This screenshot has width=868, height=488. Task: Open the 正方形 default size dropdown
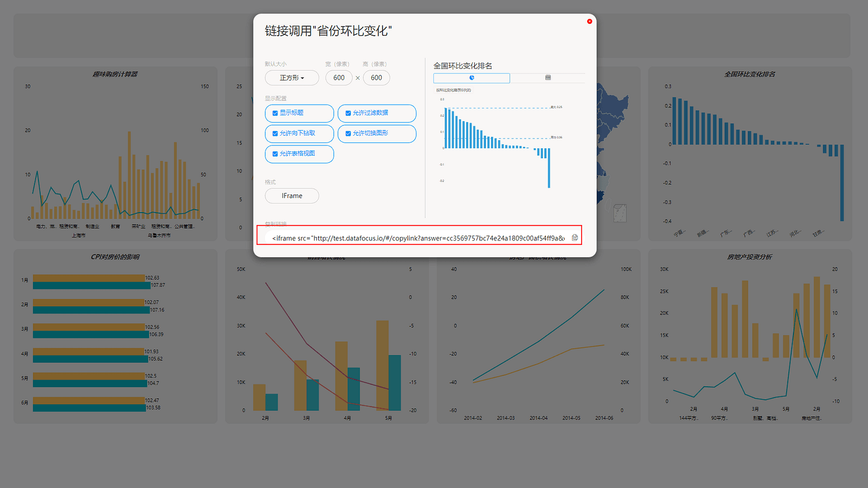(x=292, y=78)
